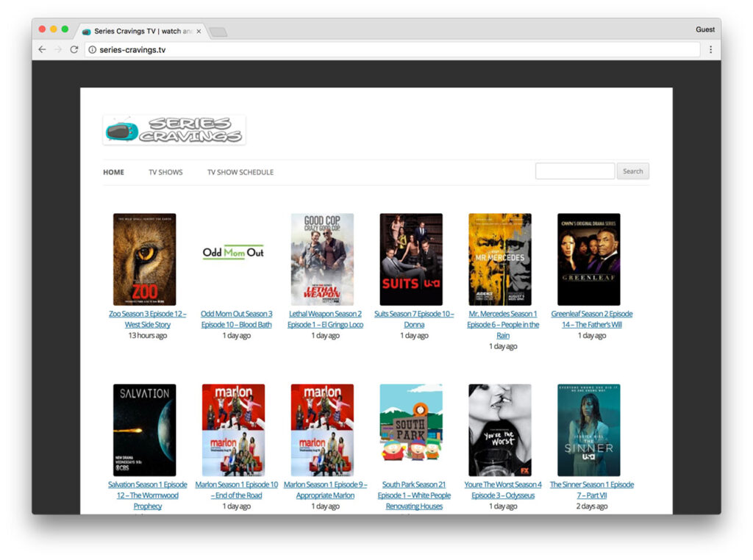Image resolution: width=753 pixels, height=560 pixels.
Task: Open a new tab with the new-tab button
Action: 218,32
